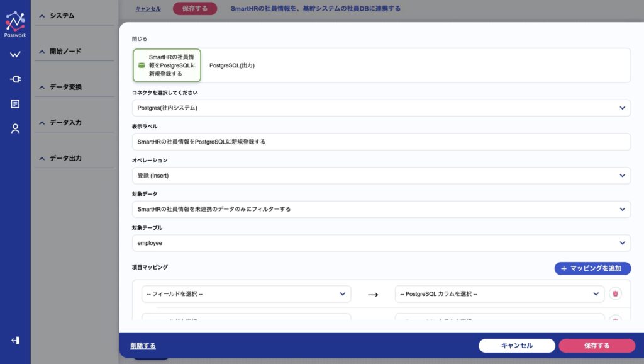
Task: Click the マッピングを追加 button
Action: pos(592,268)
